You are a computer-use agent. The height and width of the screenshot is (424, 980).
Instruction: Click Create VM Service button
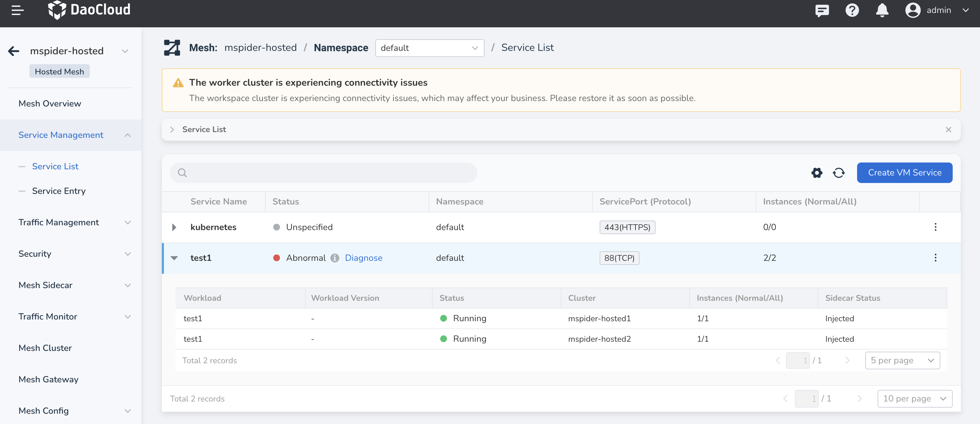(x=904, y=173)
